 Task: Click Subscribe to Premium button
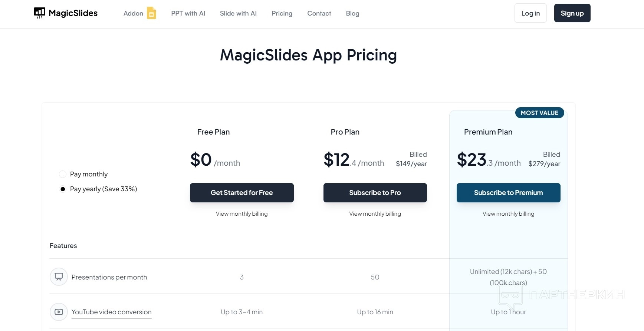pyautogui.click(x=508, y=193)
